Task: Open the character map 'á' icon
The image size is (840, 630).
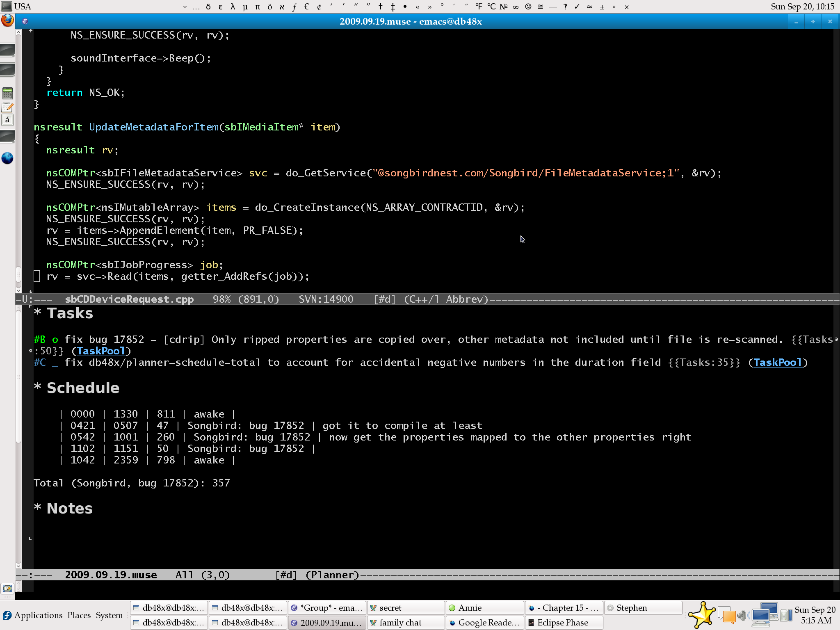Action: (7, 120)
